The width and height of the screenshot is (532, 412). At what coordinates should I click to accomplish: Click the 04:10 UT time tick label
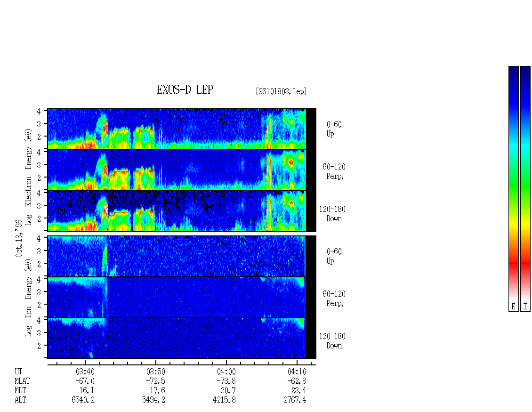(x=297, y=372)
